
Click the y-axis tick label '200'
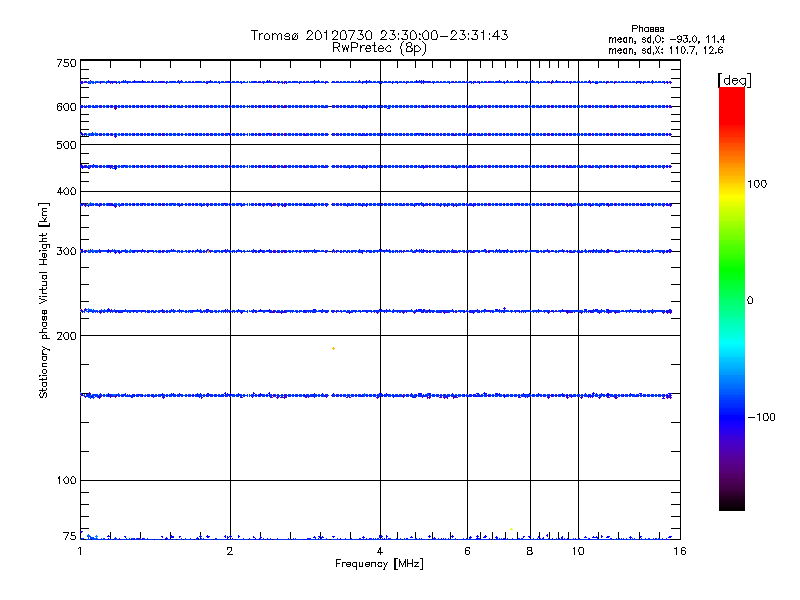tap(66, 336)
